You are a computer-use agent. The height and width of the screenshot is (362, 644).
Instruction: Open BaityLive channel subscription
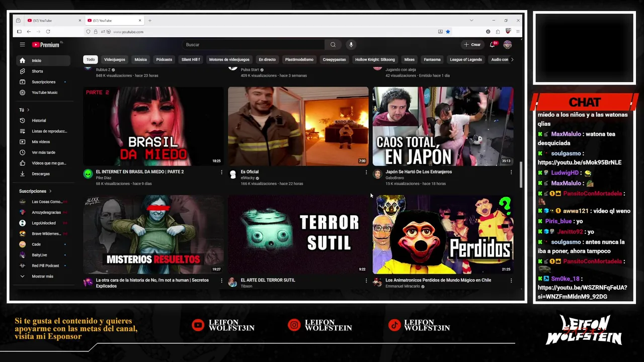pos(43,255)
